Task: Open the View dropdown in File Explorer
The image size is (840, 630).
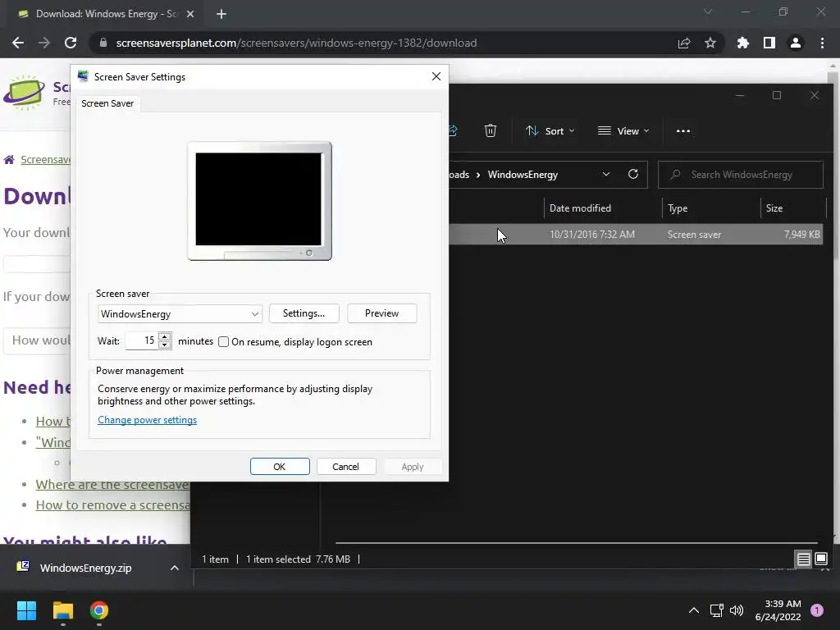Action: point(623,130)
